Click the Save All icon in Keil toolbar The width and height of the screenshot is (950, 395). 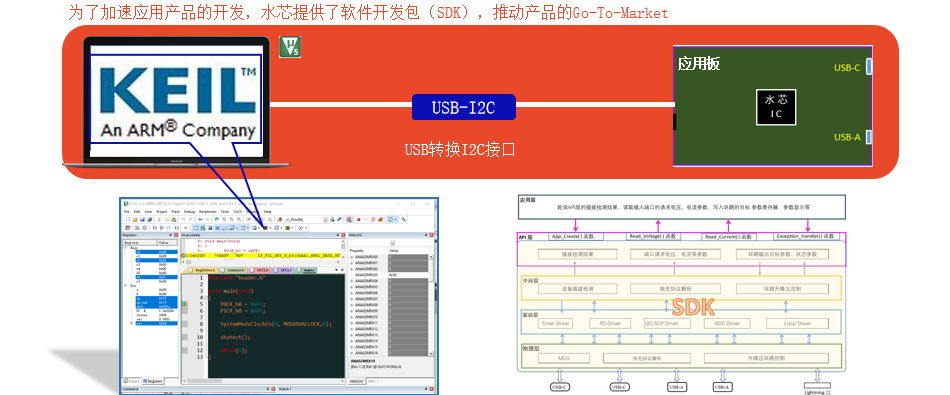pyautogui.click(x=149, y=219)
